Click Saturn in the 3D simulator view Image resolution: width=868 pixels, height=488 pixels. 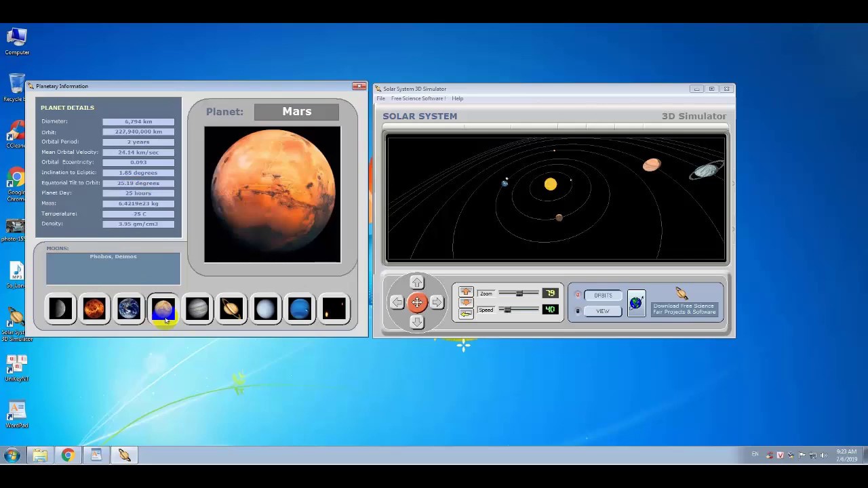[707, 170]
